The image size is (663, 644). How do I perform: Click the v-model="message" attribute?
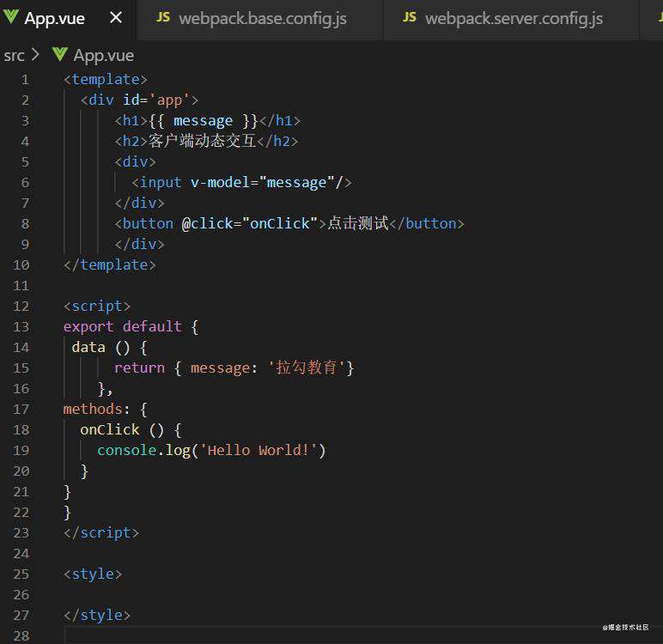[x=262, y=183]
